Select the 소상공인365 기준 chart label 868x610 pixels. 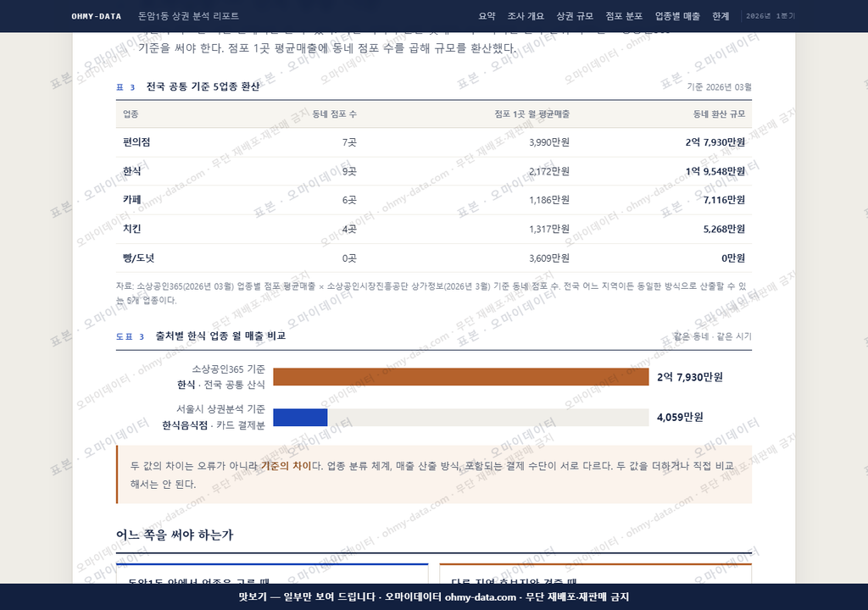[x=228, y=369]
